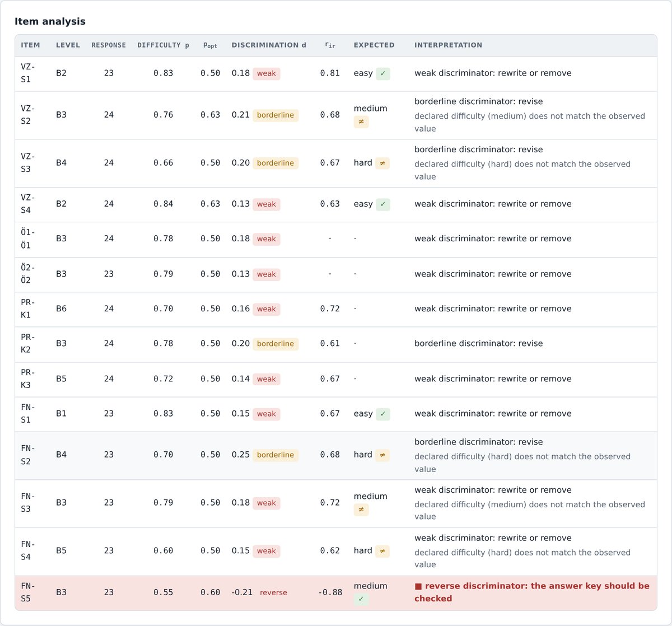Click 'borderline discriminator: revise' in row PR-K2
Image resolution: width=672 pixels, height=626 pixels.
[x=479, y=344]
